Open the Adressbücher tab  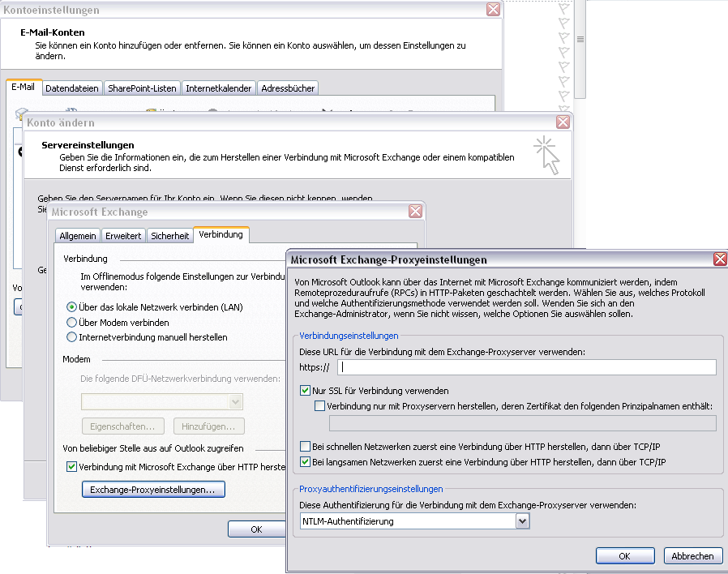[288, 88]
